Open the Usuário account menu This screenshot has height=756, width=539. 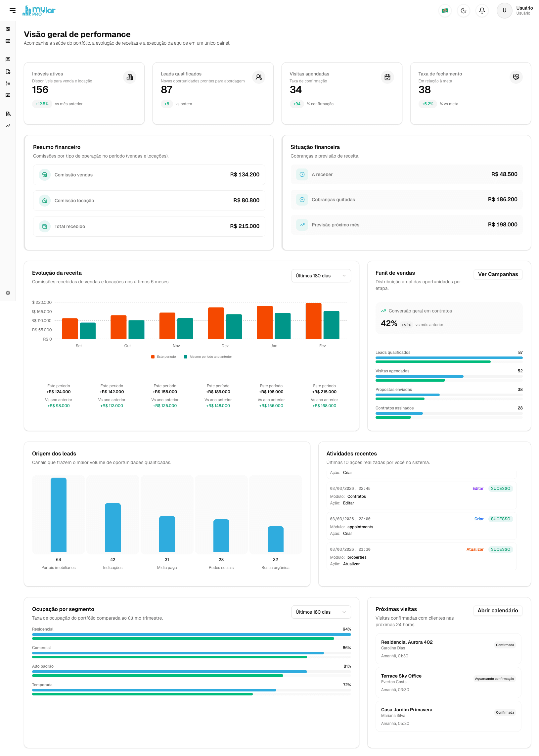tap(504, 10)
